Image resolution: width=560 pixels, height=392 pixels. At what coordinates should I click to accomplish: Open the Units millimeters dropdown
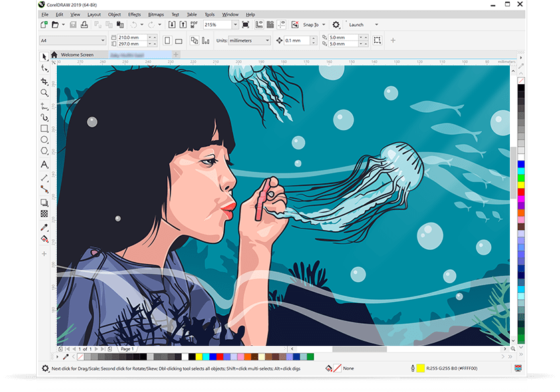(x=267, y=40)
